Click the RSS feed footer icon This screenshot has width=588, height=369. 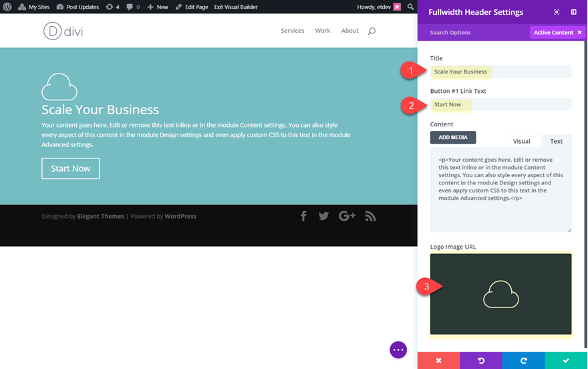370,217
